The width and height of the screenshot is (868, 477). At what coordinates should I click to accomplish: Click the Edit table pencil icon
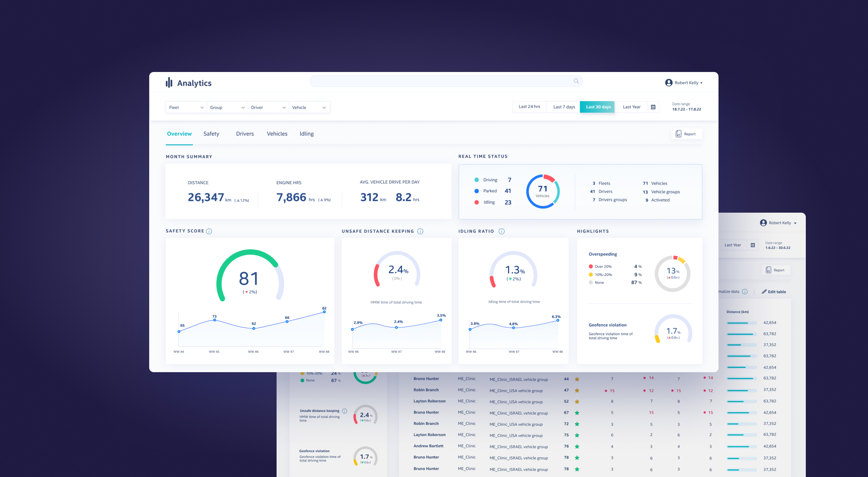point(764,292)
